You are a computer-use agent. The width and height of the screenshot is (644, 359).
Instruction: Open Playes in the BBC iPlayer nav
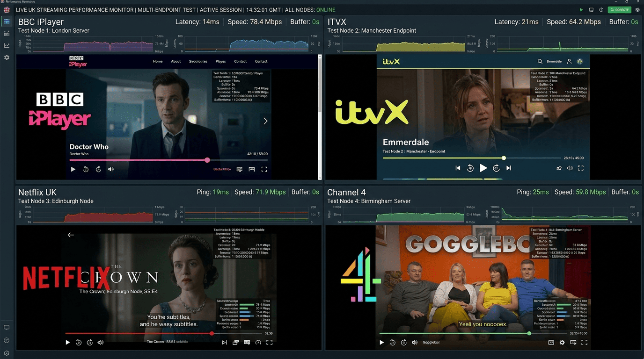(220, 61)
